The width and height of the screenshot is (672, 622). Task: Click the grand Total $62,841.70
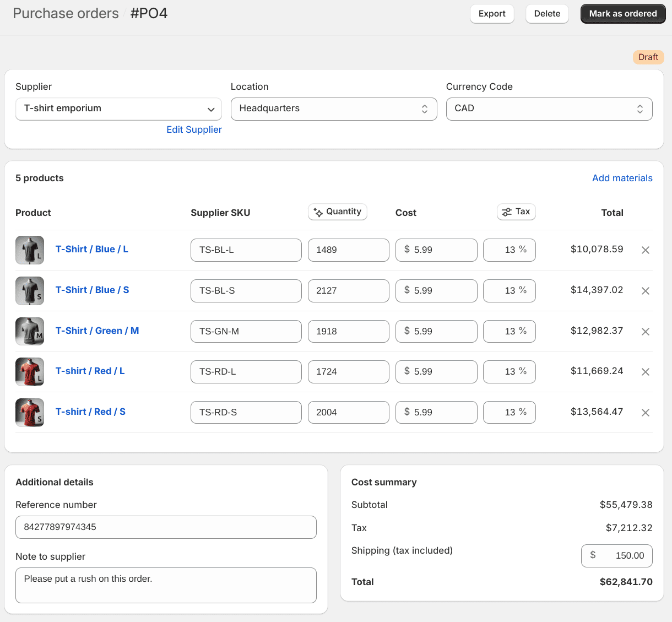(x=626, y=582)
